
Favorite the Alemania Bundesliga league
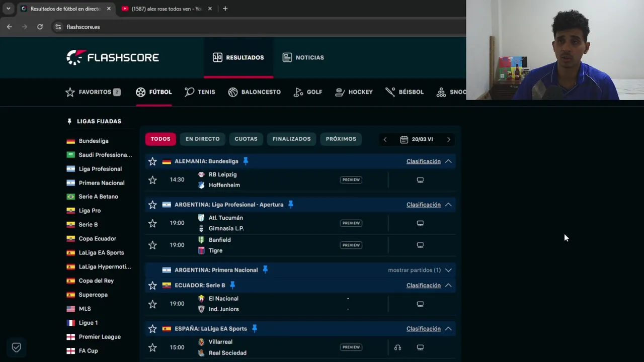pos(152,161)
